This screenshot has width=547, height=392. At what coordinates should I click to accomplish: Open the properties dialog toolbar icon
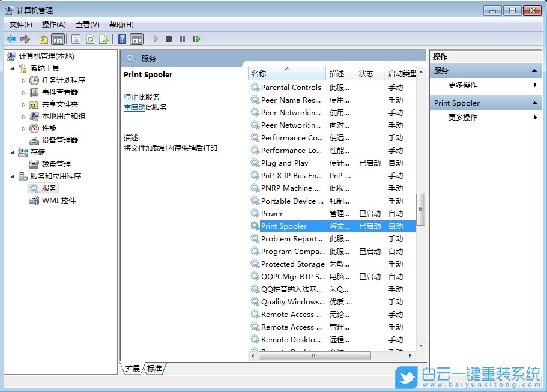[75, 38]
